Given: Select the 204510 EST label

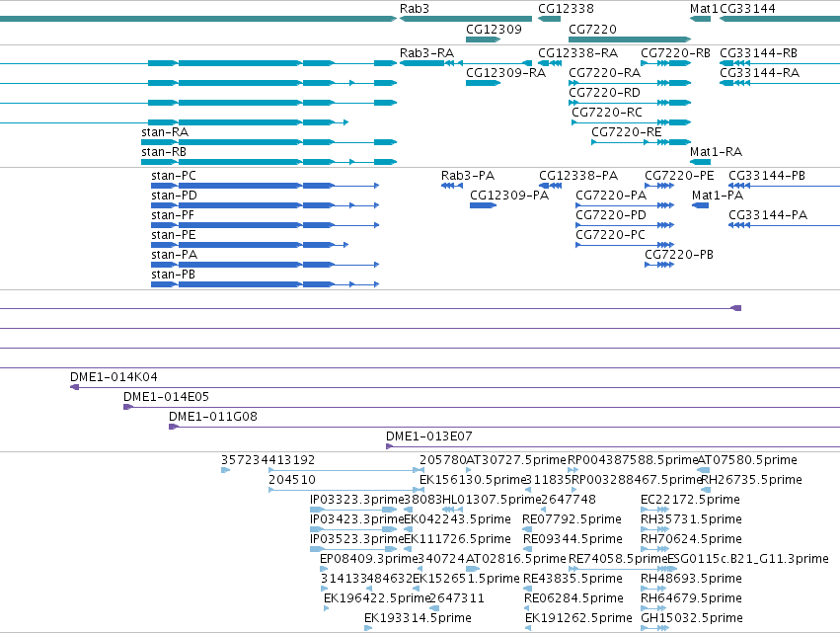Looking at the screenshot, I should (292, 480).
